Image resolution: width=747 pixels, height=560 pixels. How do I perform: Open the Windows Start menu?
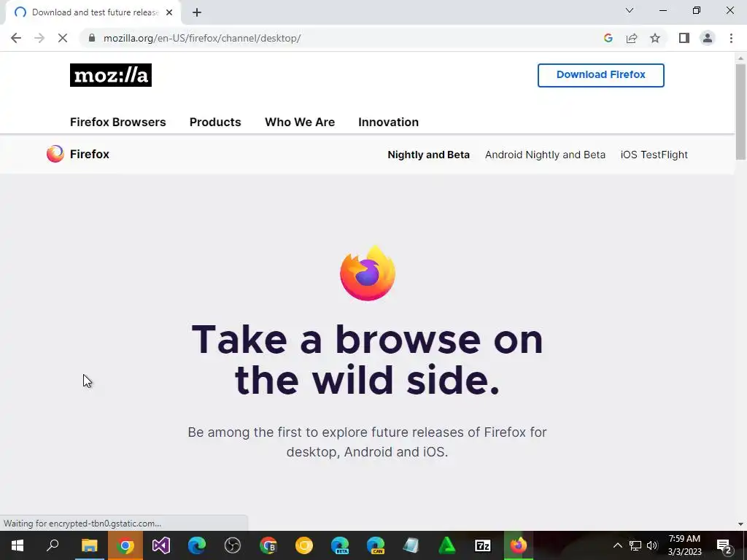[x=18, y=545]
